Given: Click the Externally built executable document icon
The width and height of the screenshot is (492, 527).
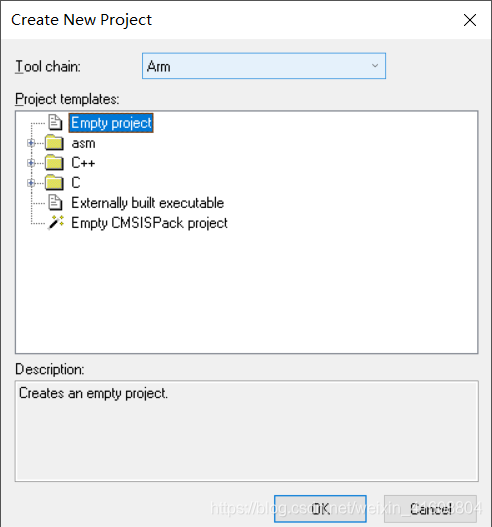Looking at the screenshot, I should pos(55,203).
